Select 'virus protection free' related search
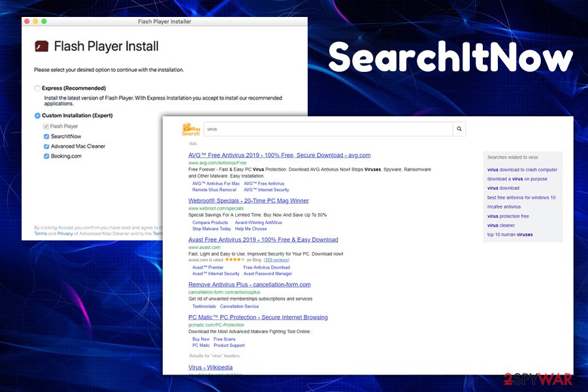588x392 pixels. 508,216
